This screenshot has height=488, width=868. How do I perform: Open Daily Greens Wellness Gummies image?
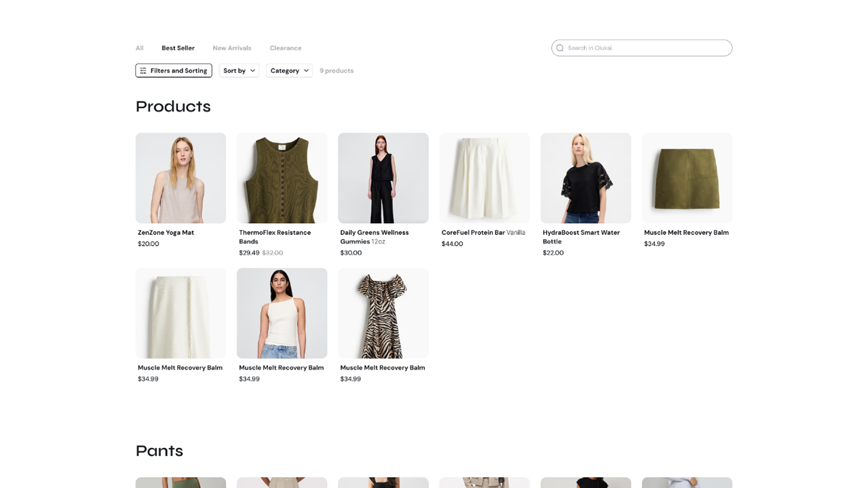click(383, 178)
